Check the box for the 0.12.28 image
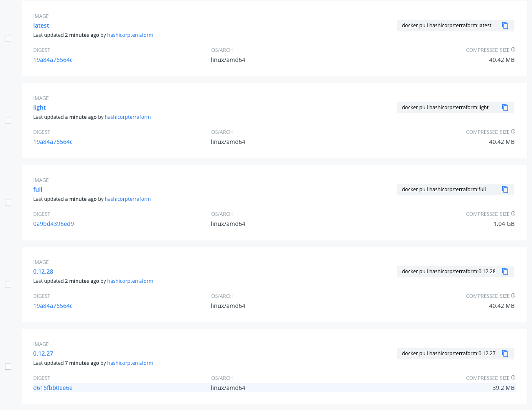Screen dimensions: 532x410 tap(8, 285)
